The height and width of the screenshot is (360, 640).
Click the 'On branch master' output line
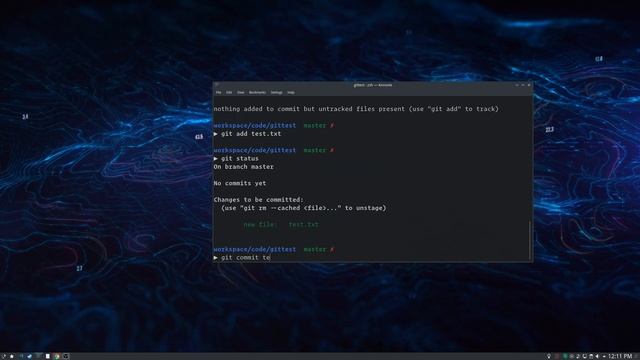coord(244,167)
